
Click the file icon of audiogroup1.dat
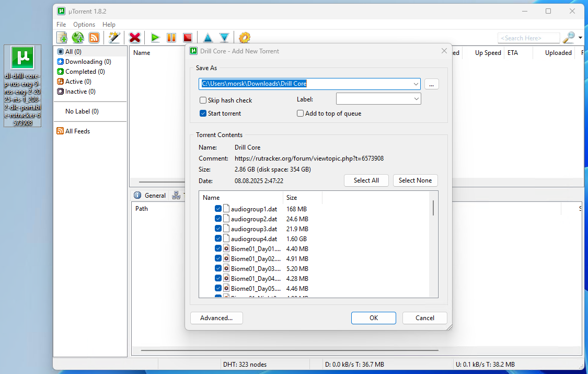tap(226, 209)
